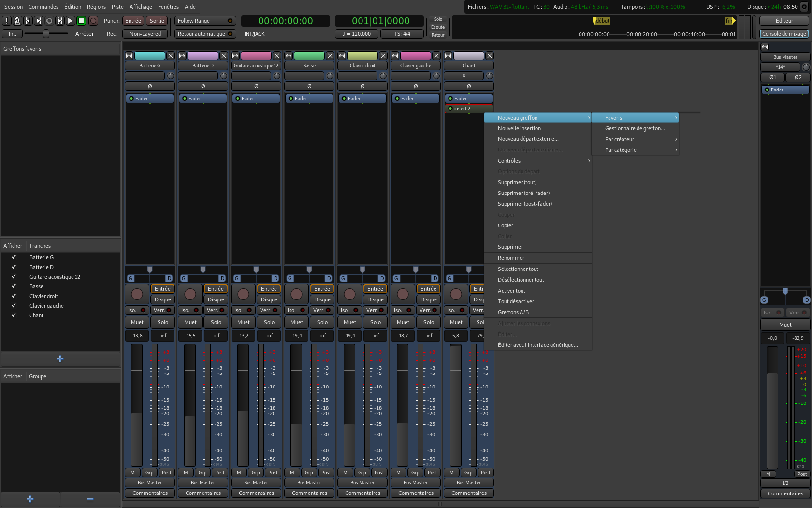The image size is (812, 508).
Task: Hide the Basse mixer strip
Action: click(330, 56)
